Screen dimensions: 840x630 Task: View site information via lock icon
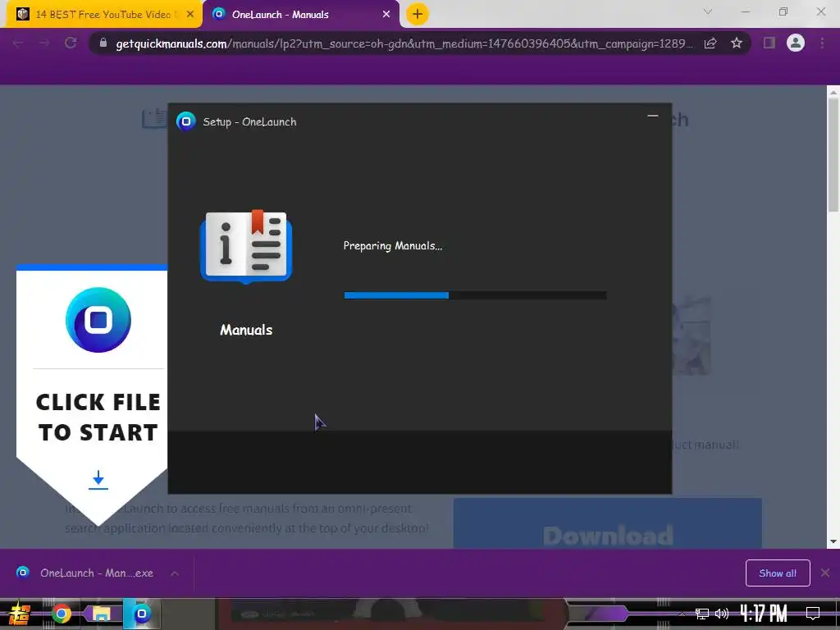[103, 43]
